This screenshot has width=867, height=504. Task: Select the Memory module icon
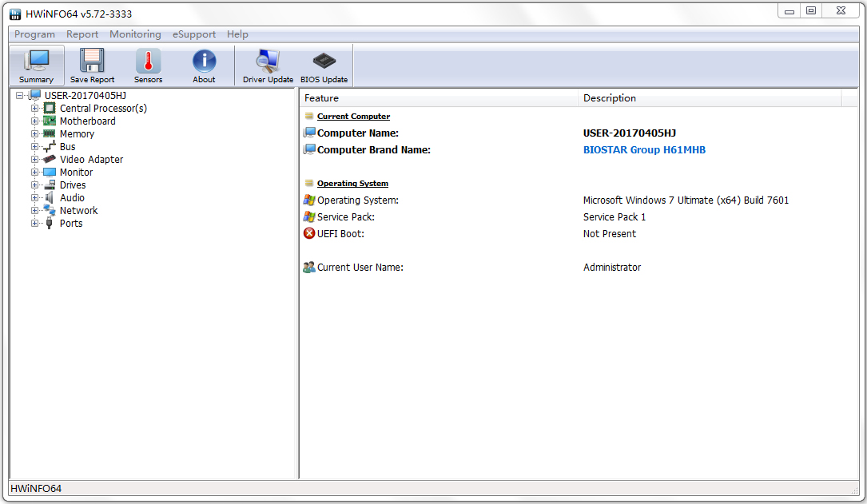coord(50,133)
